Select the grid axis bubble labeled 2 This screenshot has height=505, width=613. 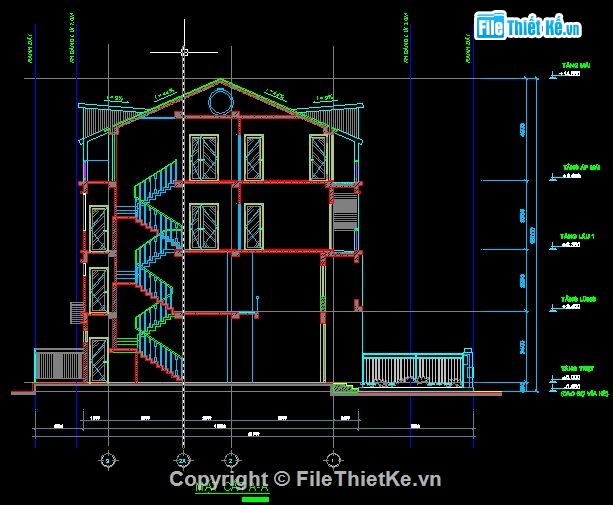point(231,460)
